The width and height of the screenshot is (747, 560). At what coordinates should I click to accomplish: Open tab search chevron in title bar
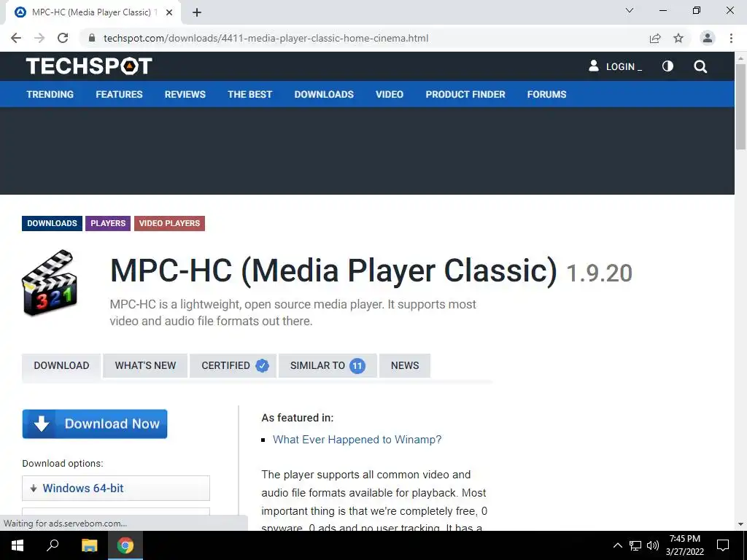(x=630, y=10)
